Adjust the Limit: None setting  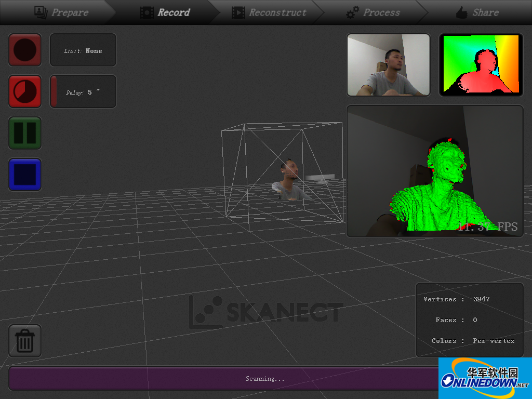pos(83,50)
